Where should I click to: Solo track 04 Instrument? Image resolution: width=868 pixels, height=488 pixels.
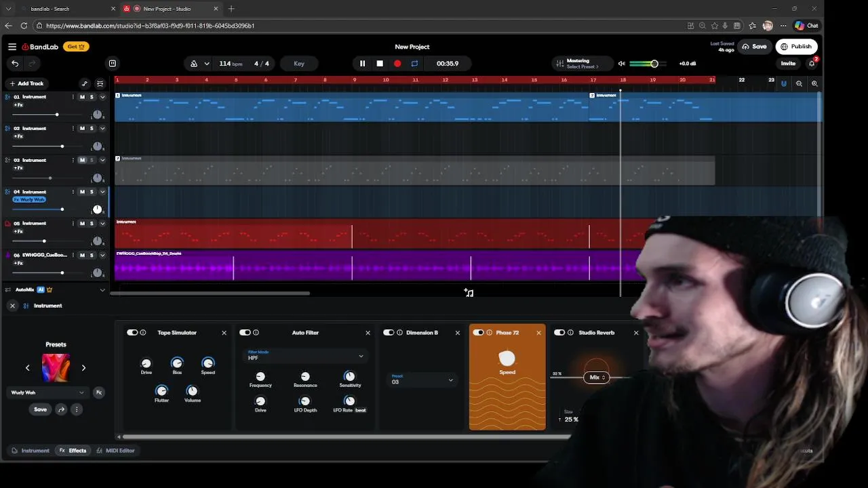(92, 192)
